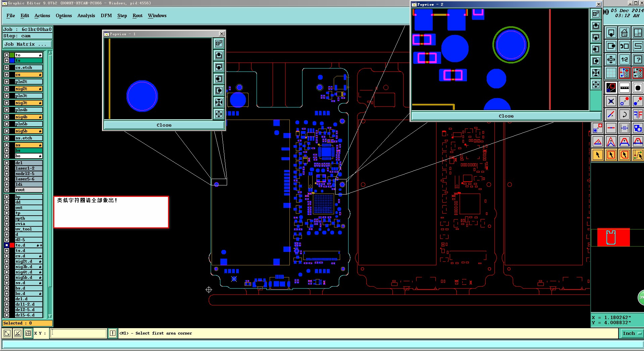
Task: Click the X Y coordinate input field
Action: pos(78,333)
